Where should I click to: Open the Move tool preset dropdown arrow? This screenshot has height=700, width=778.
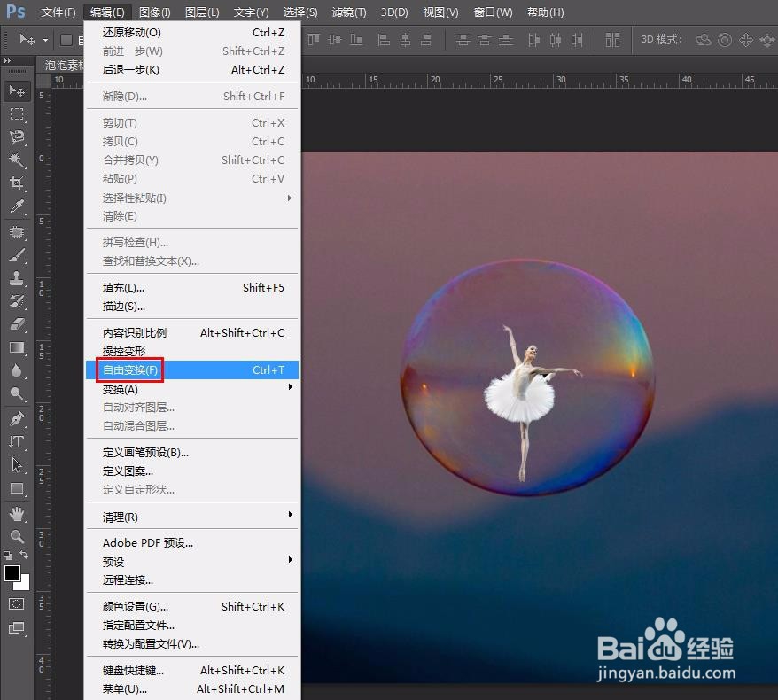[45, 40]
